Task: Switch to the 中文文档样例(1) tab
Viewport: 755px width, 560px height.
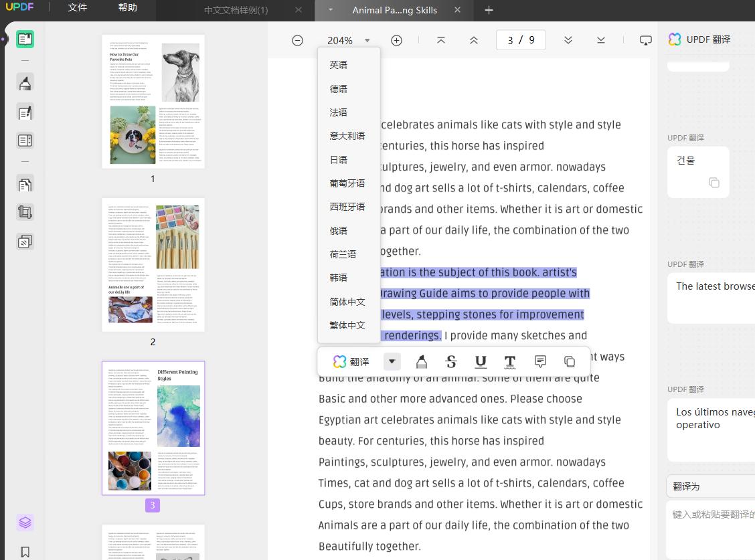Action: [236, 10]
